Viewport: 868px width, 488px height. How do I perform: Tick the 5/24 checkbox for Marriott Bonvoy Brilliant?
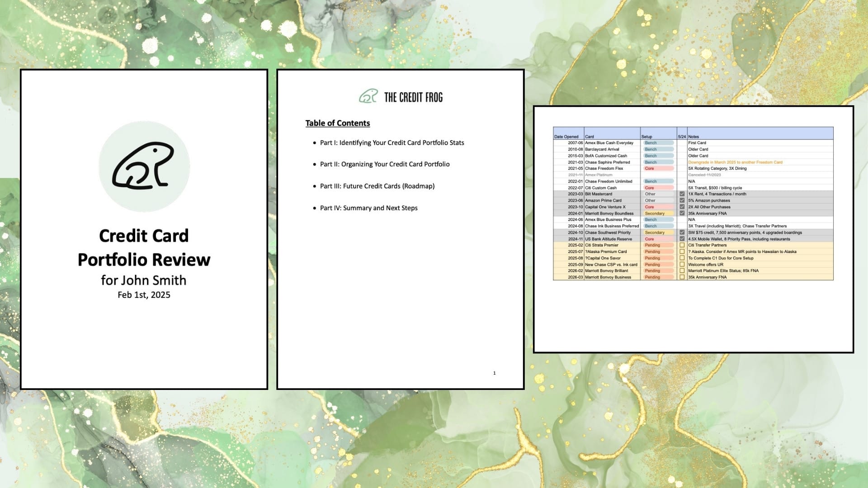coord(682,271)
